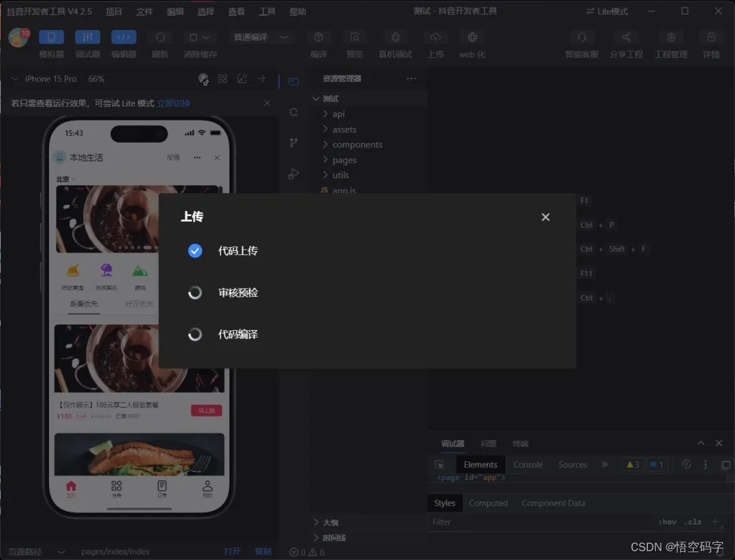This screenshot has height=560, width=735.
Task: Open the 选择 menu
Action: 206,12
